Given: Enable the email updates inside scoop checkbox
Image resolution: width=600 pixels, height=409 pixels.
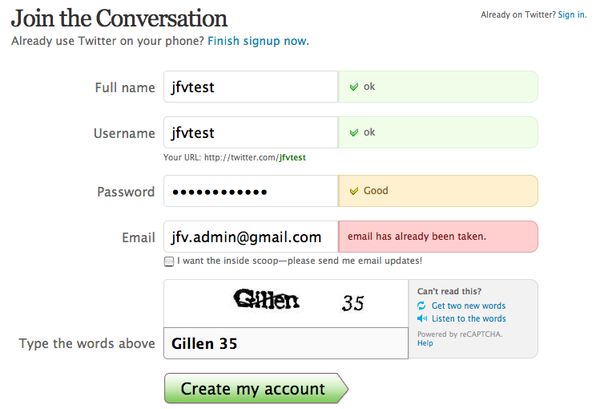Looking at the screenshot, I should [169, 261].
